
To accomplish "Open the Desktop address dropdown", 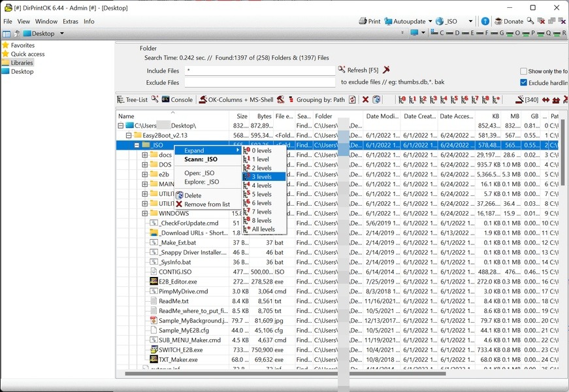I will pyautogui.click(x=62, y=33).
